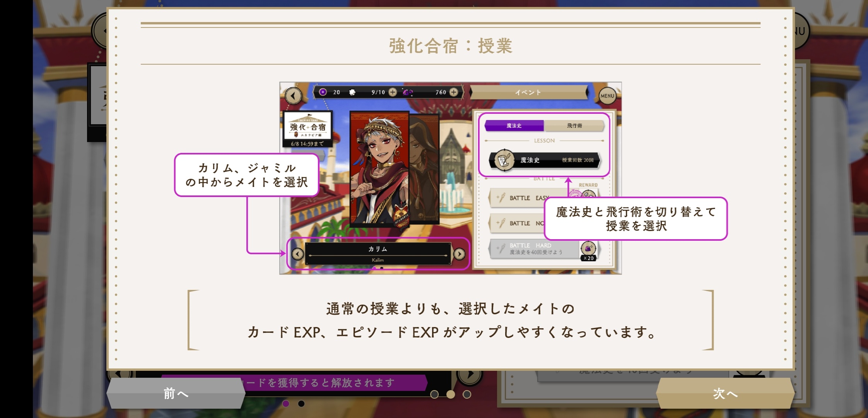This screenshot has width=868, height=418.
Task: Select the 魔法史 tab in preview
Action: tap(514, 125)
